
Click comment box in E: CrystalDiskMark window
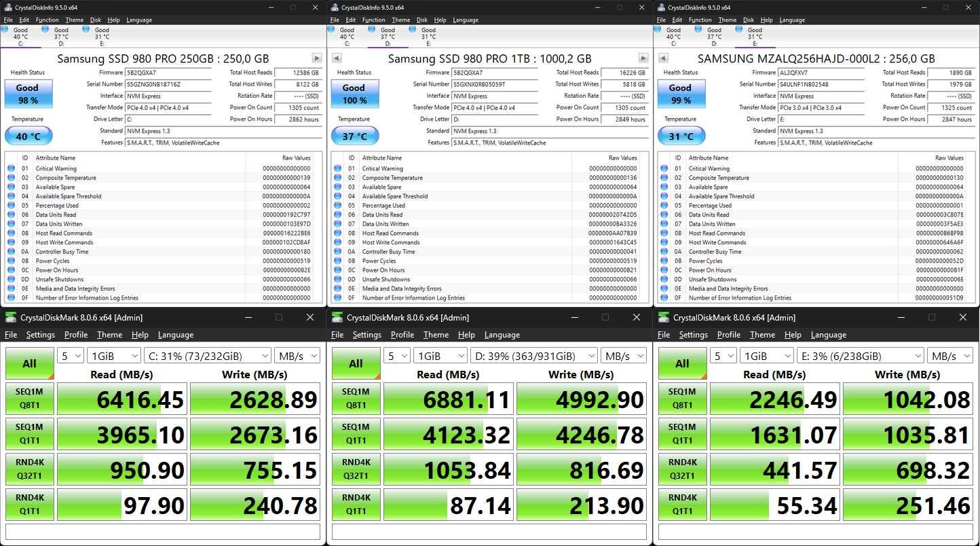point(816,532)
